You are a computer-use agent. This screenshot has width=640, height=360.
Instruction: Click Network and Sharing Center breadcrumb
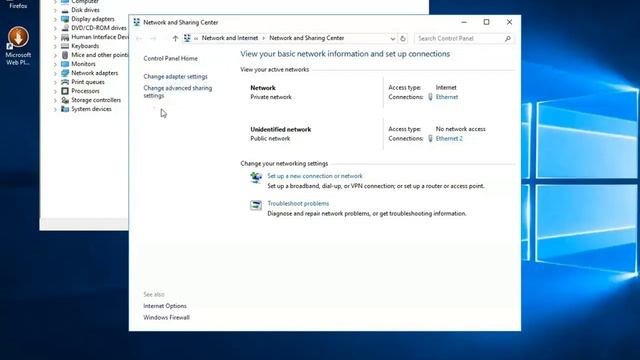click(307, 38)
